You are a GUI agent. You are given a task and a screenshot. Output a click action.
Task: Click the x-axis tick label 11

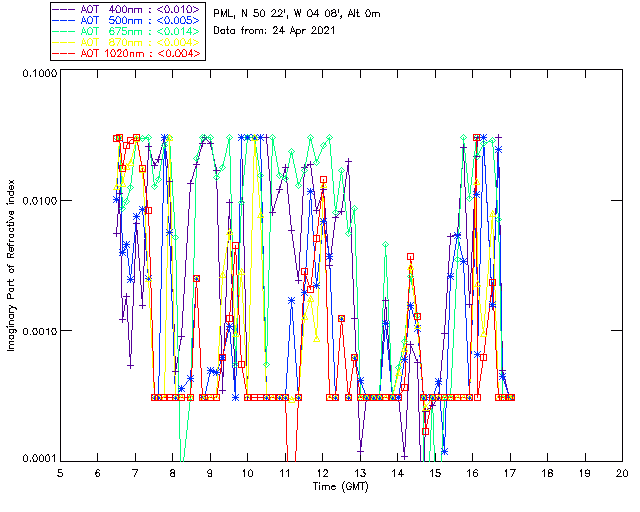(x=285, y=473)
